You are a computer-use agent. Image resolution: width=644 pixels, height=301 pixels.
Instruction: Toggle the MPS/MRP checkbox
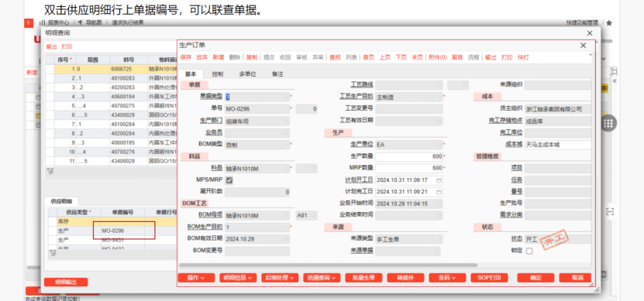[229, 180]
